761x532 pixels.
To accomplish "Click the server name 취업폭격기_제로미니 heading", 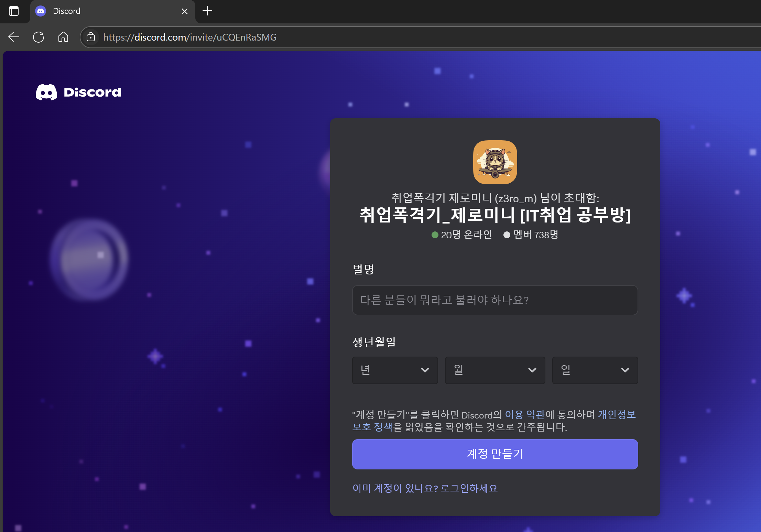I will click(x=495, y=215).
